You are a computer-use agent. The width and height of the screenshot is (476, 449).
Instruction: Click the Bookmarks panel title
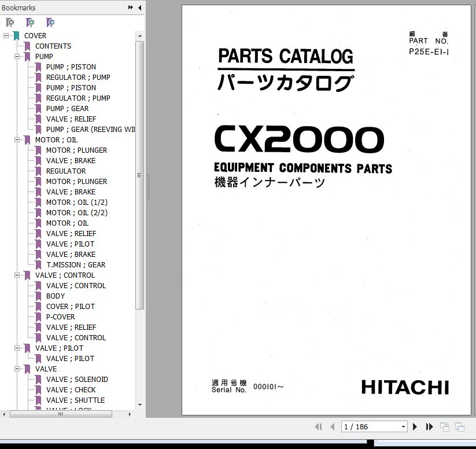click(19, 8)
